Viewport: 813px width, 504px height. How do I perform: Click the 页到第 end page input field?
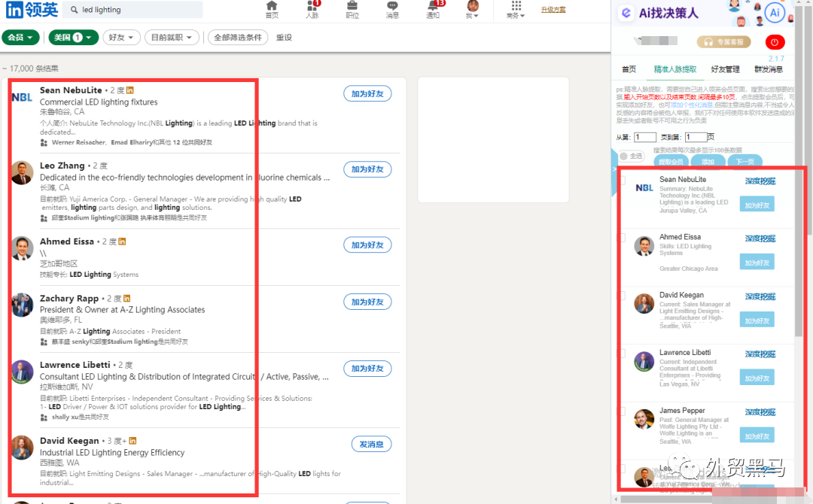coord(696,137)
